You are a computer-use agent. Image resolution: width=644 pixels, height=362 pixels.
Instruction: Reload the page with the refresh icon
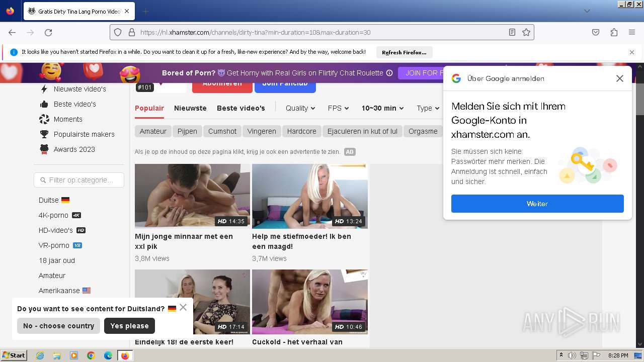[48, 32]
